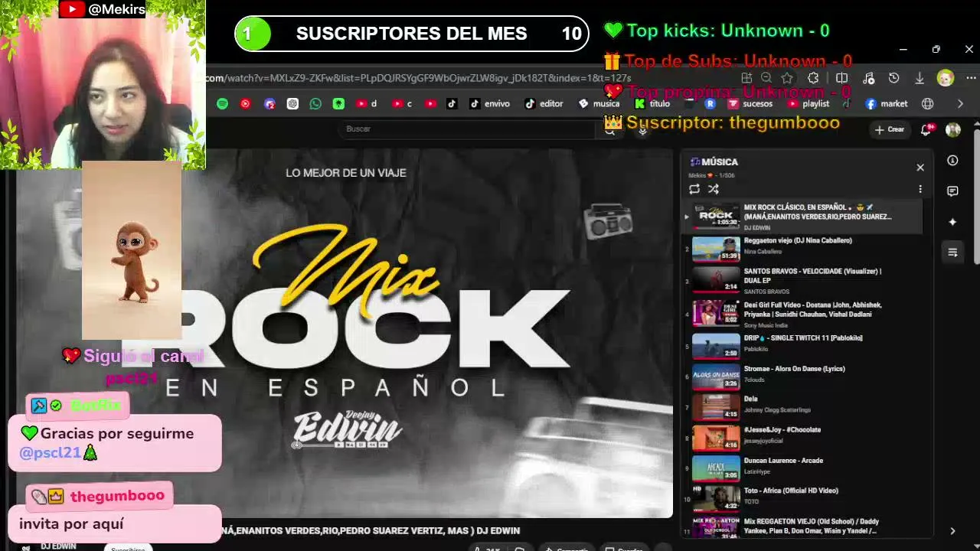Play 'MIX ROCK CLÁSICO, EN ESPAÑOL' playlist item

(802, 217)
